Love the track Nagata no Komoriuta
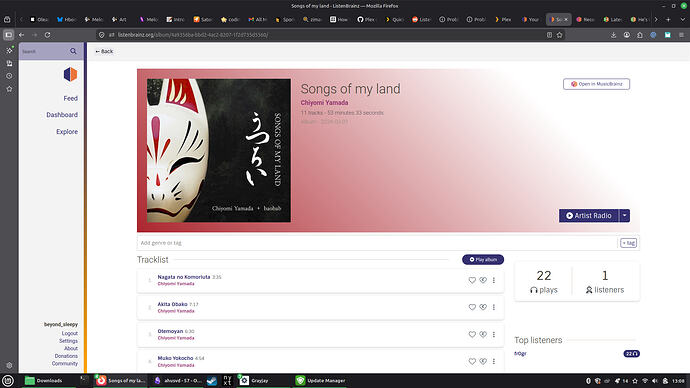 [x=472, y=280]
